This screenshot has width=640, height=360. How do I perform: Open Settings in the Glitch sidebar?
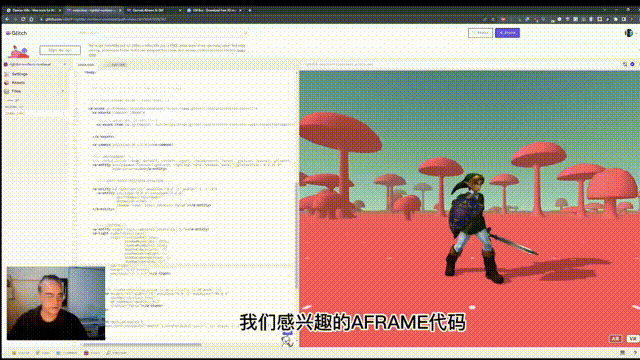point(20,74)
